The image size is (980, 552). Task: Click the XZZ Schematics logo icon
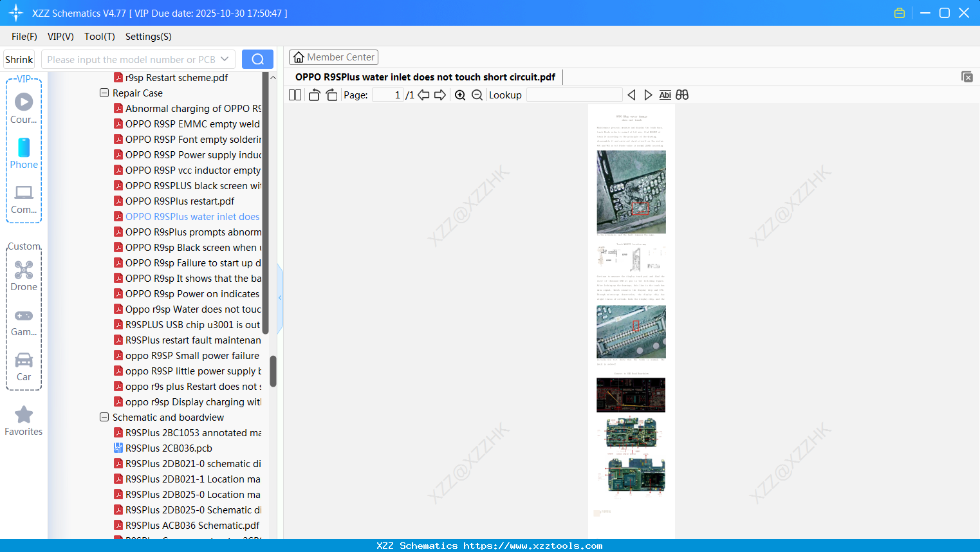point(16,13)
